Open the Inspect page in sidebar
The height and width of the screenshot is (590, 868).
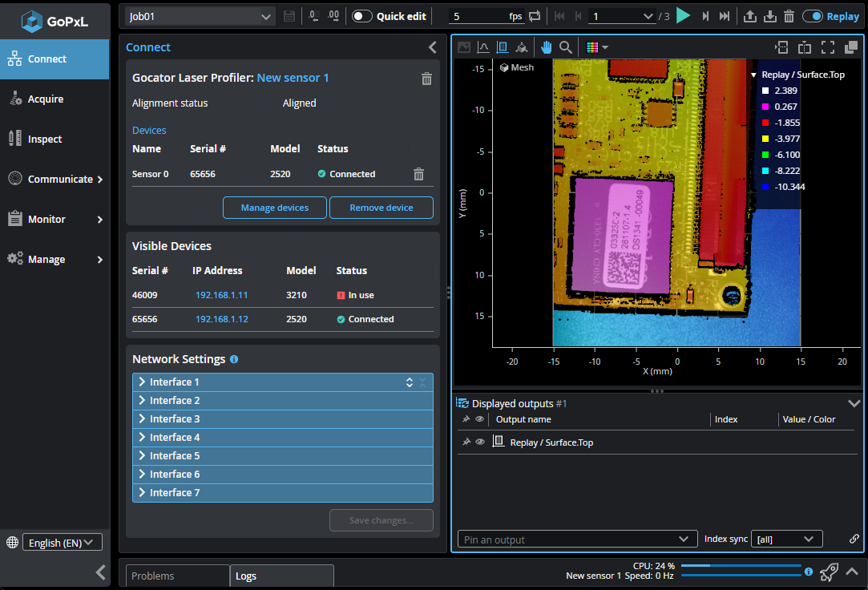[45, 139]
